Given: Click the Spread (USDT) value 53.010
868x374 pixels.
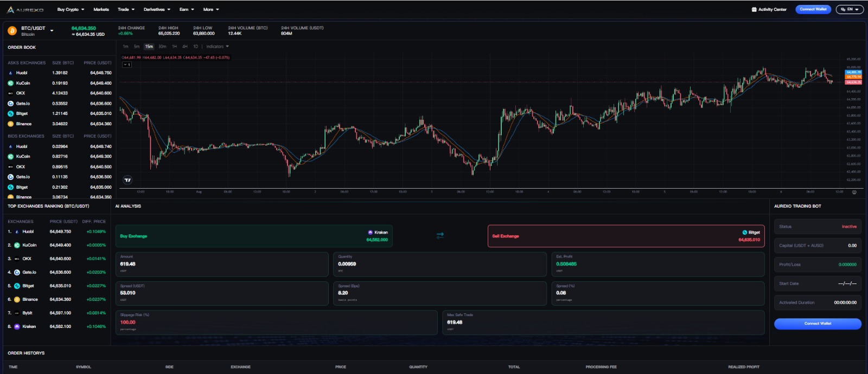Looking at the screenshot, I should [128, 293].
